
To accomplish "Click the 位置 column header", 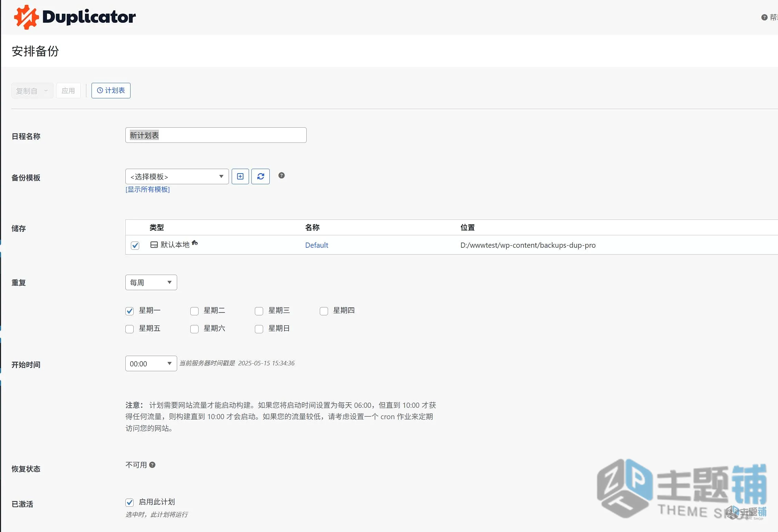I will pos(468,227).
